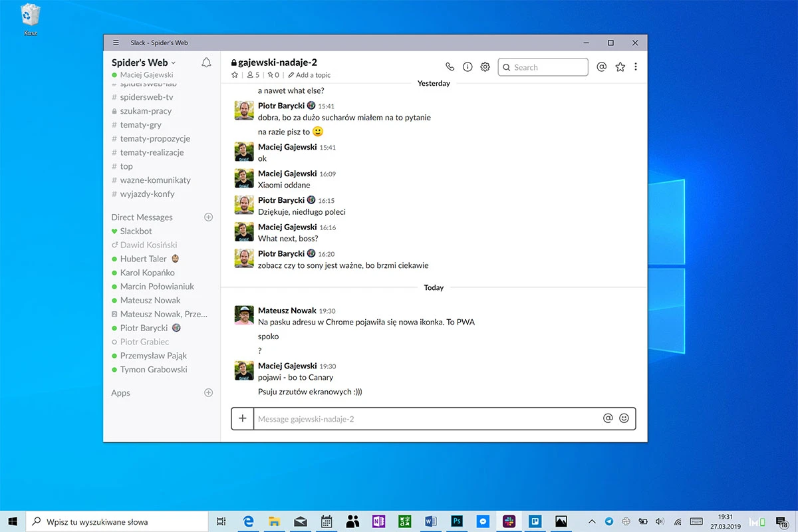Add a new app with plus icon
This screenshot has height=532, width=798.
click(208, 392)
